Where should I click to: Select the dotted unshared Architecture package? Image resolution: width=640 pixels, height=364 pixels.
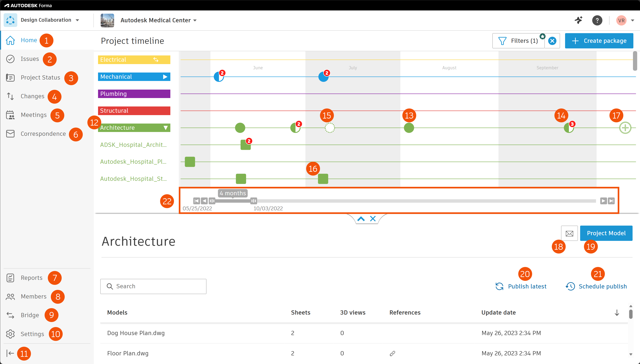point(330,128)
